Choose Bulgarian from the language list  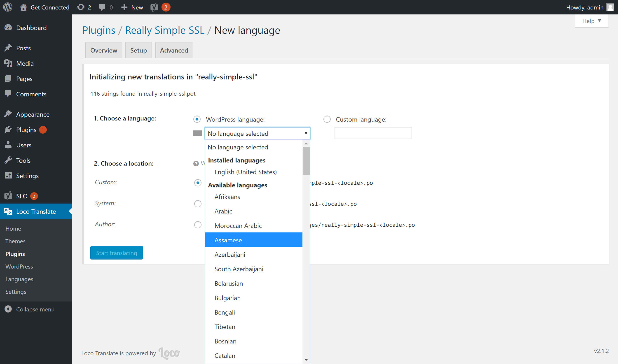[253, 298]
